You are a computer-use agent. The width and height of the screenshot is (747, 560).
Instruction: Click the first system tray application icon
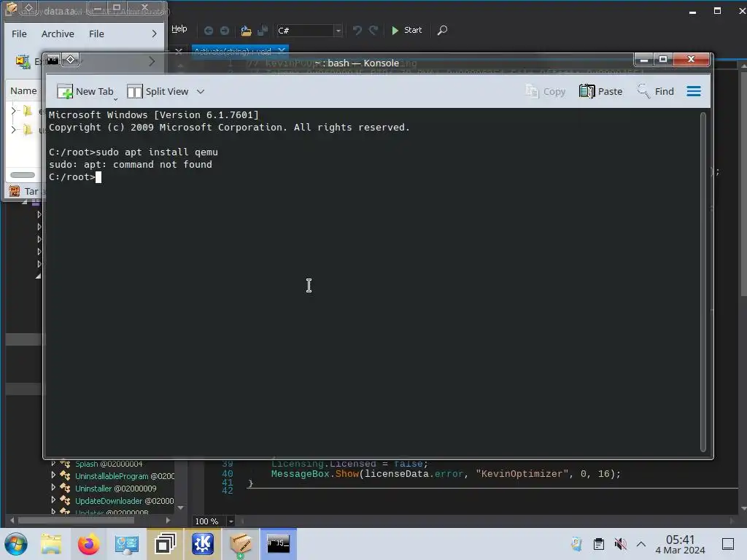point(576,544)
